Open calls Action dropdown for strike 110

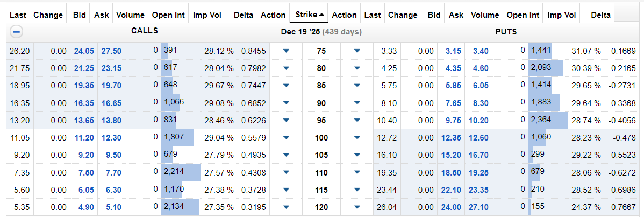click(x=287, y=172)
